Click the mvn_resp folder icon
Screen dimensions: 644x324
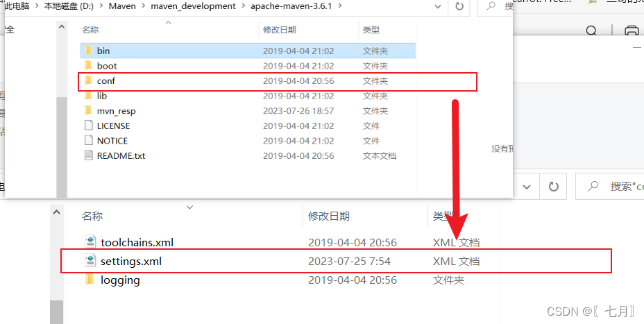(x=88, y=110)
